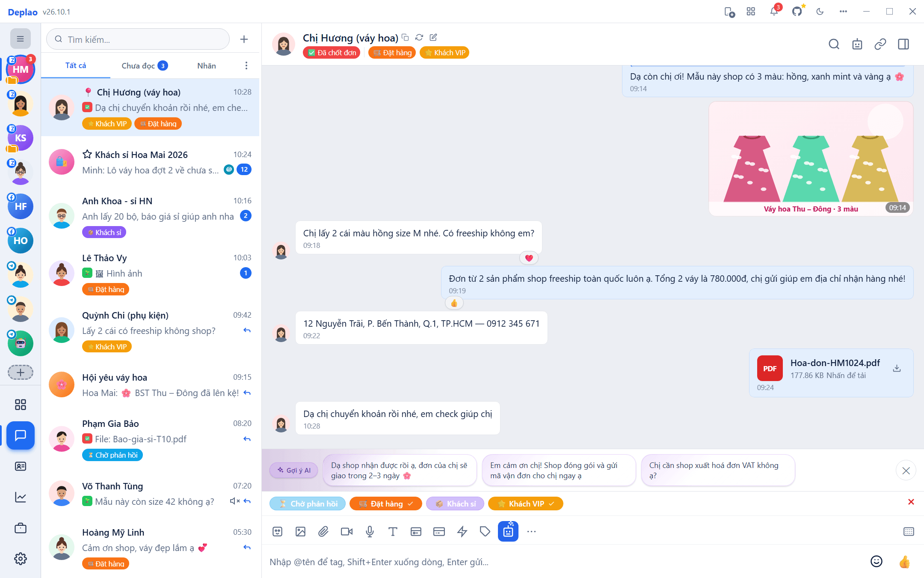Record voice message with microphone
Screen dimensions: 924x578
[370, 532]
